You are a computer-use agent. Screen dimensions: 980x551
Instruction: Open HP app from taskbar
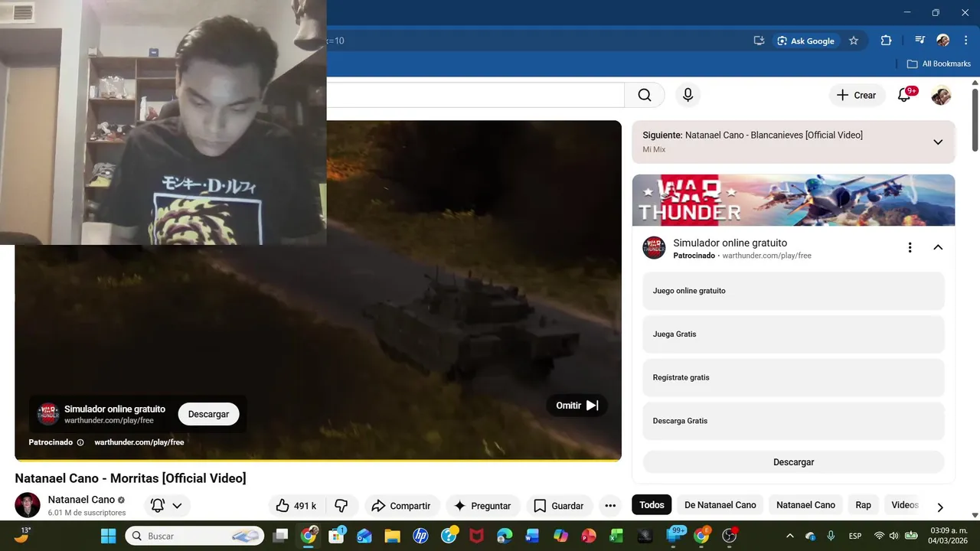click(420, 536)
